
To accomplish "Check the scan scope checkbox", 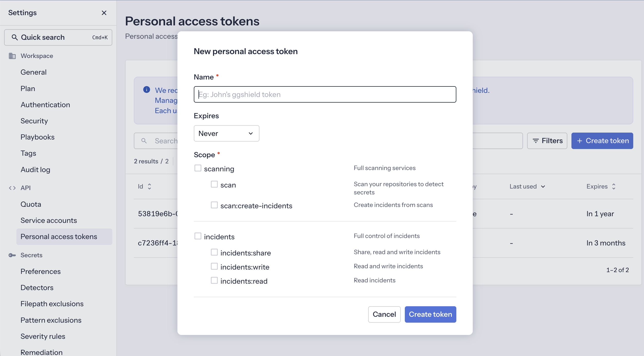I will pos(214,184).
